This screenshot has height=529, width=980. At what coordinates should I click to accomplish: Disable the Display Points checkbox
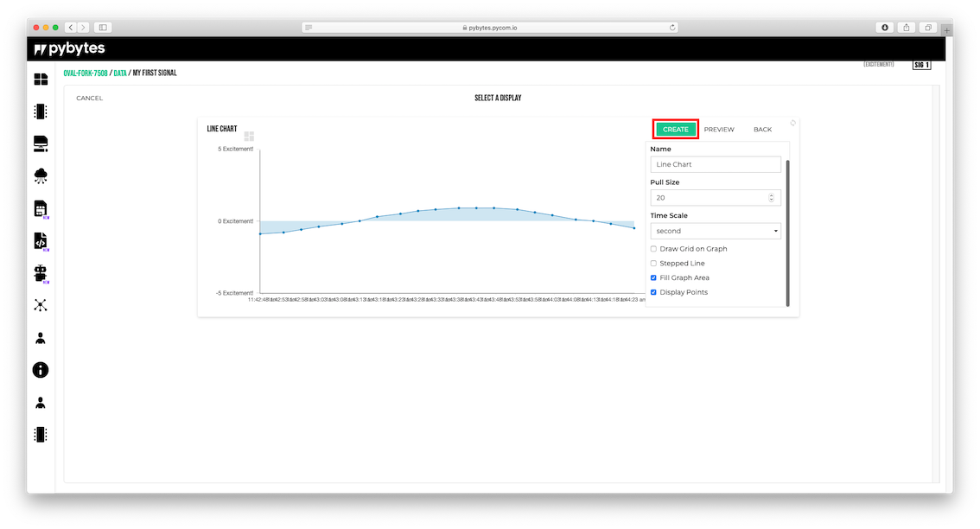click(653, 293)
